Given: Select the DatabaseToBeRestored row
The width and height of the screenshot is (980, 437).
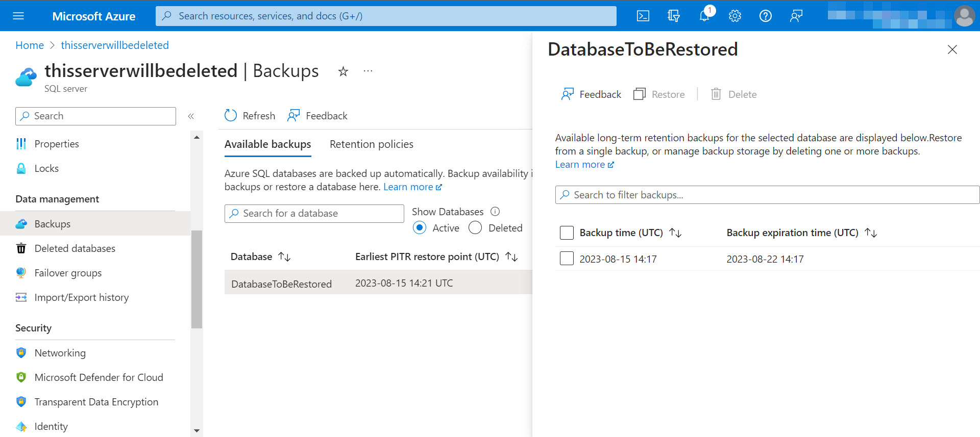Looking at the screenshot, I should coord(378,282).
